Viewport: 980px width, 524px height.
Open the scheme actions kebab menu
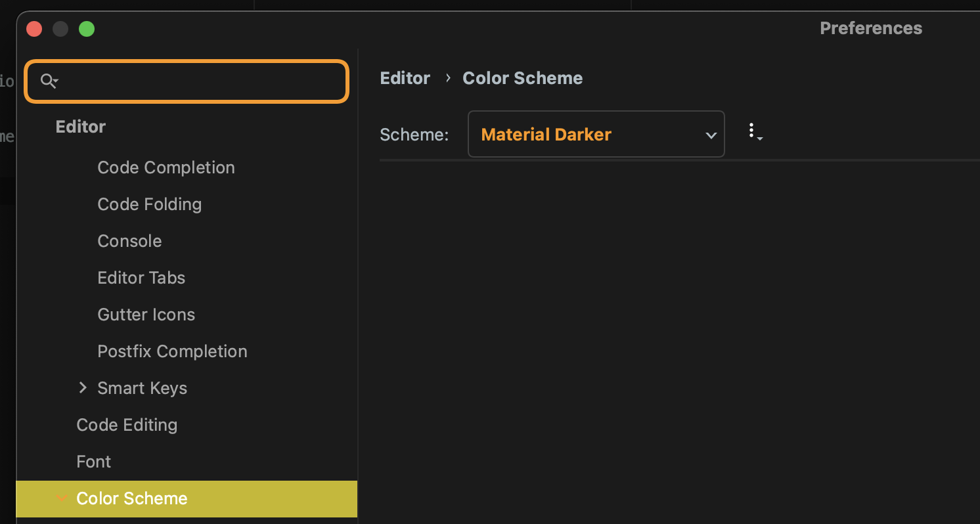click(753, 133)
